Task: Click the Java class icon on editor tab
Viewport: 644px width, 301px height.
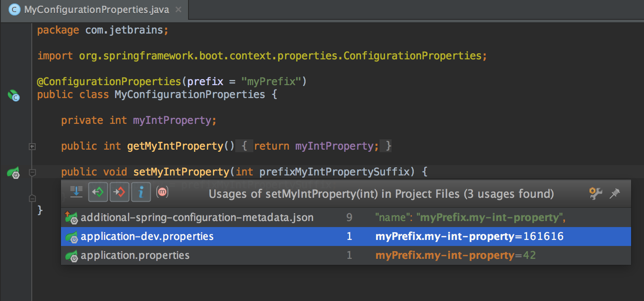Action: (14, 9)
